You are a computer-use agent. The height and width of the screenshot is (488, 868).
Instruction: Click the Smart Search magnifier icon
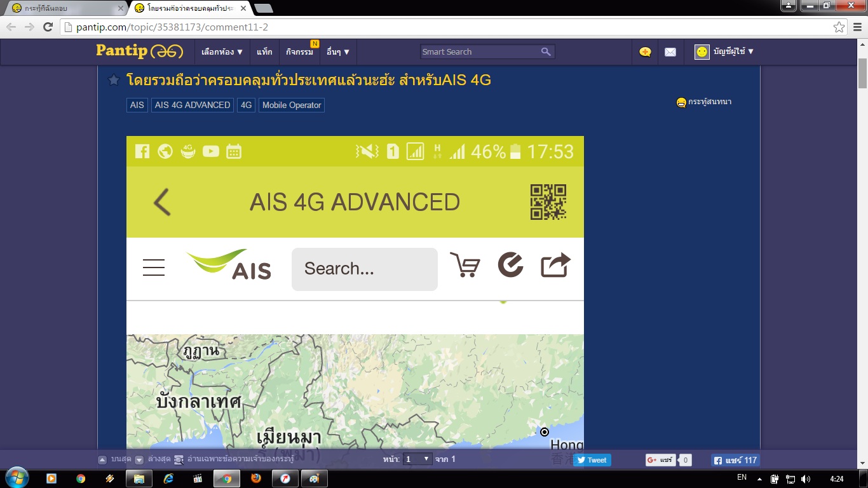546,51
